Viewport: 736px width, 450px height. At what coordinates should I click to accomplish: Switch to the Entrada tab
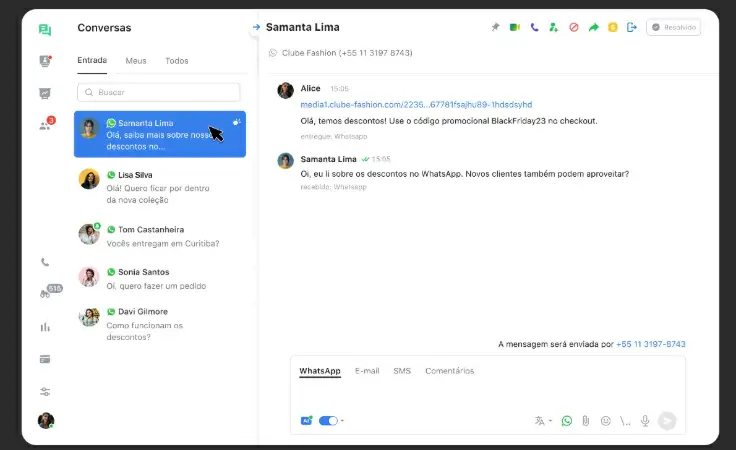click(92, 61)
